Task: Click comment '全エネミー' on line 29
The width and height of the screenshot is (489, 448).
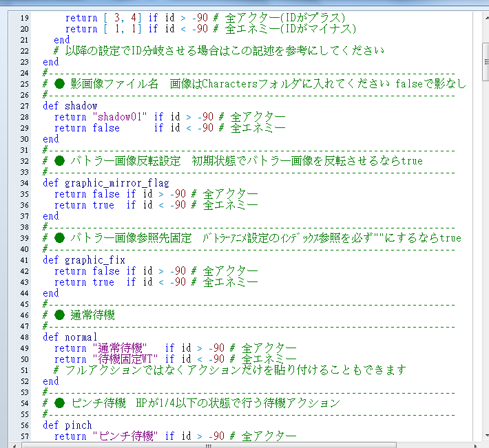Action: tap(258, 128)
